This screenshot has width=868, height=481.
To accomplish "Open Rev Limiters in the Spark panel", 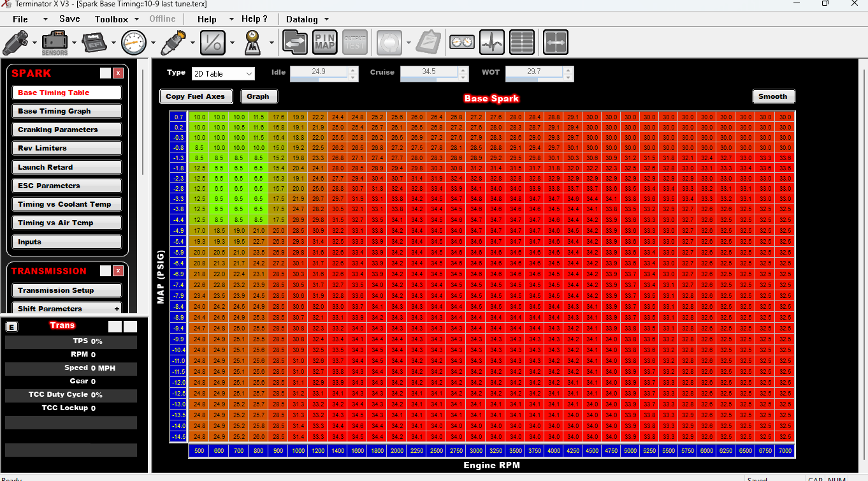I will [67, 148].
